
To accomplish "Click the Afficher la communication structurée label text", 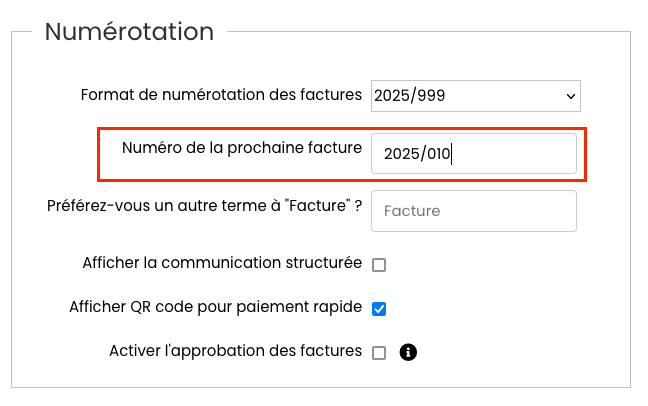I will coord(222,263).
